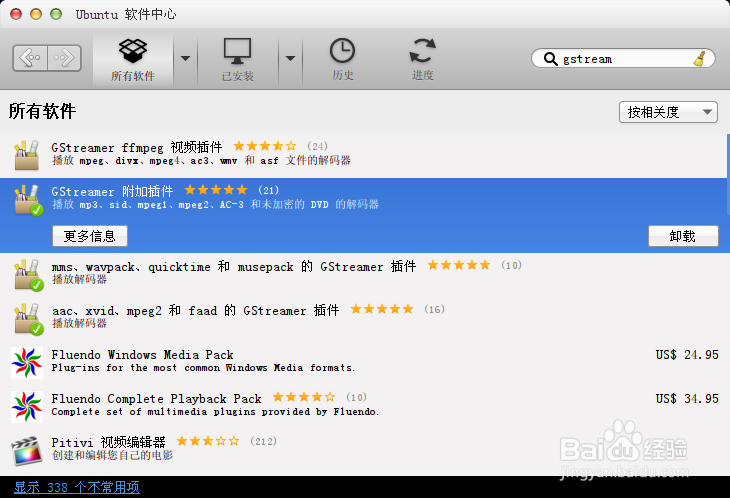Click the 所有软件 toolbar label
The width and height of the screenshot is (730, 498).
click(x=133, y=76)
